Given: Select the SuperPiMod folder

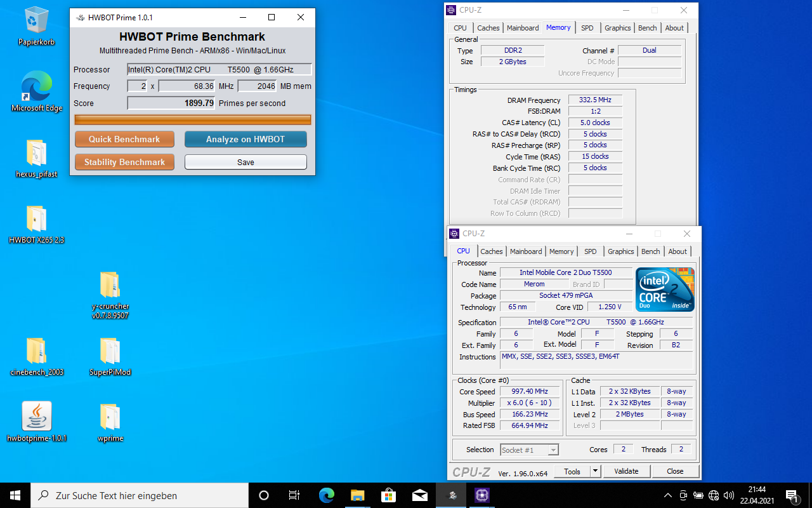Looking at the screenshot, I should click(110, 356).
